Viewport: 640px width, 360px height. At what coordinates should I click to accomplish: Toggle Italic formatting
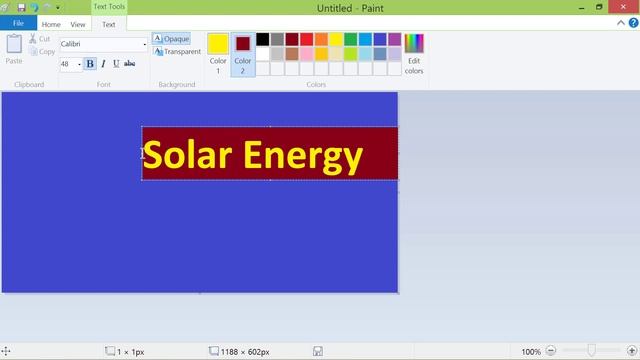[103, 64]
